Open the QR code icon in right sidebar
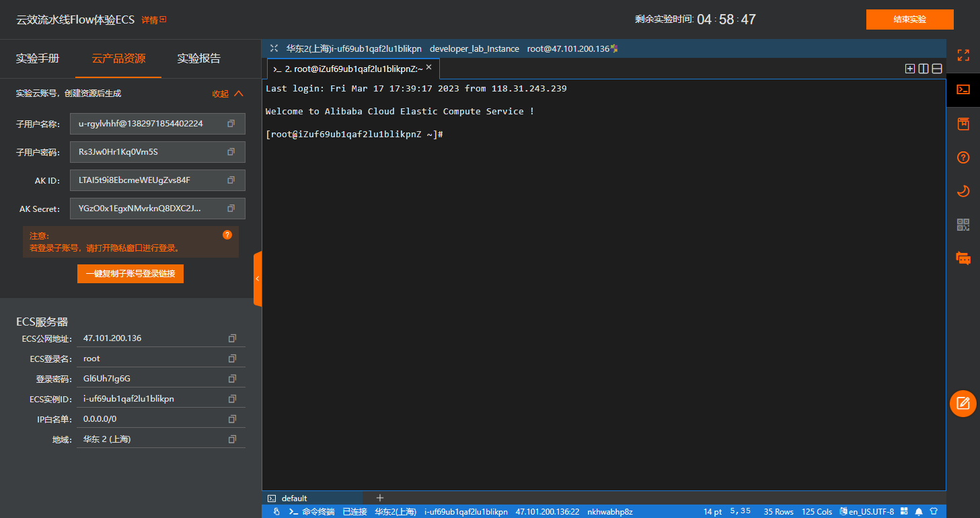The height and width of the screenshot is (518, 980). tap(963, 225)
